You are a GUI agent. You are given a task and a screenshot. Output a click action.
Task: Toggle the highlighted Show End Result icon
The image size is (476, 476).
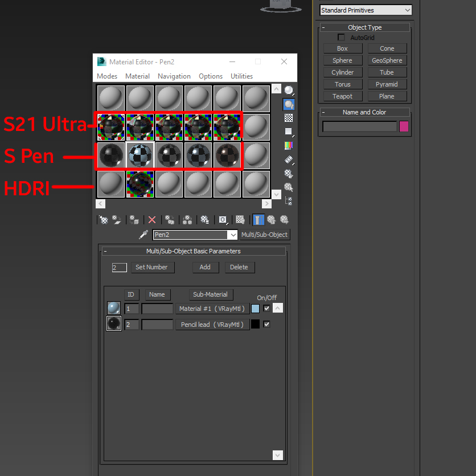[258, 220]
